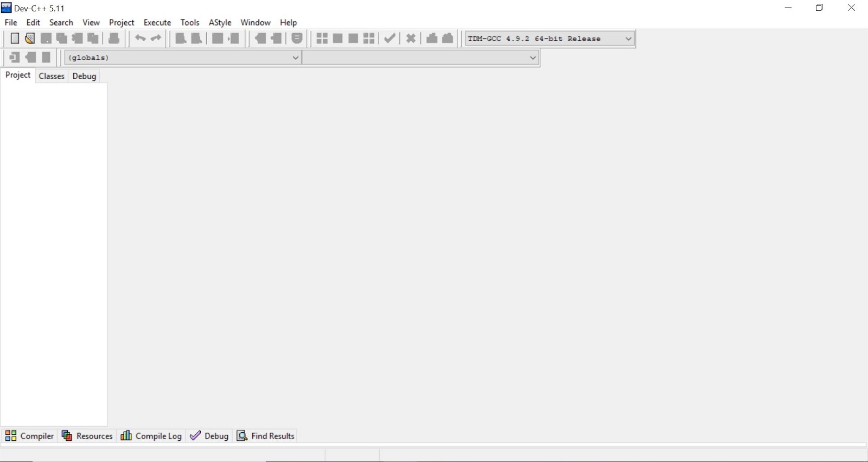Viewport: 868px width, 462px height.
Task: Open Project Options from toolbar icon
Action: [x=297, y=38]
